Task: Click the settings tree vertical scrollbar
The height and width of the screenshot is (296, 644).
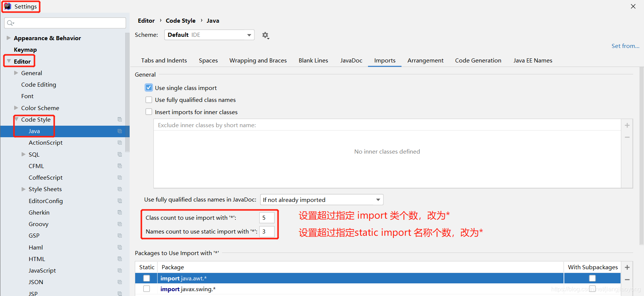Action: (x=127, y=93)
